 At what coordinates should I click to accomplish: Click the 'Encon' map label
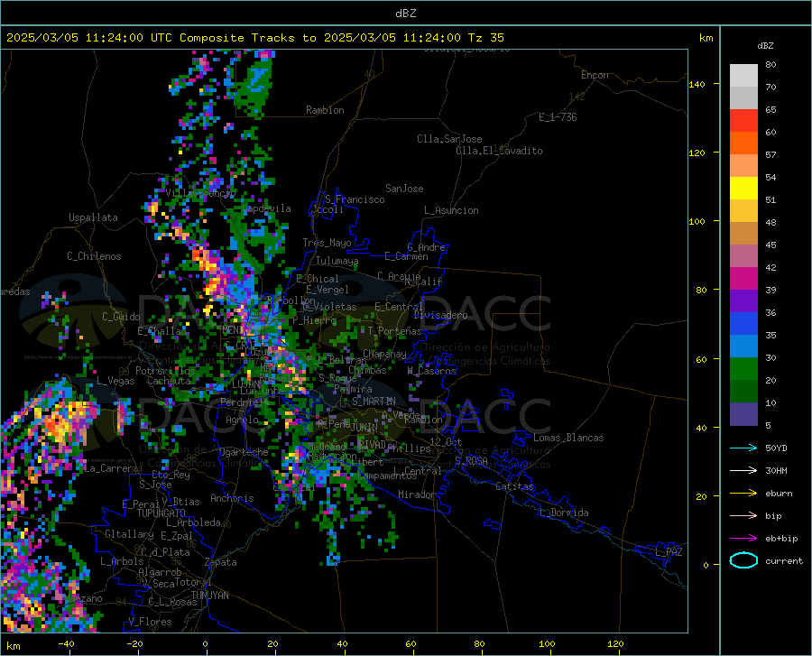pos(595,75)
